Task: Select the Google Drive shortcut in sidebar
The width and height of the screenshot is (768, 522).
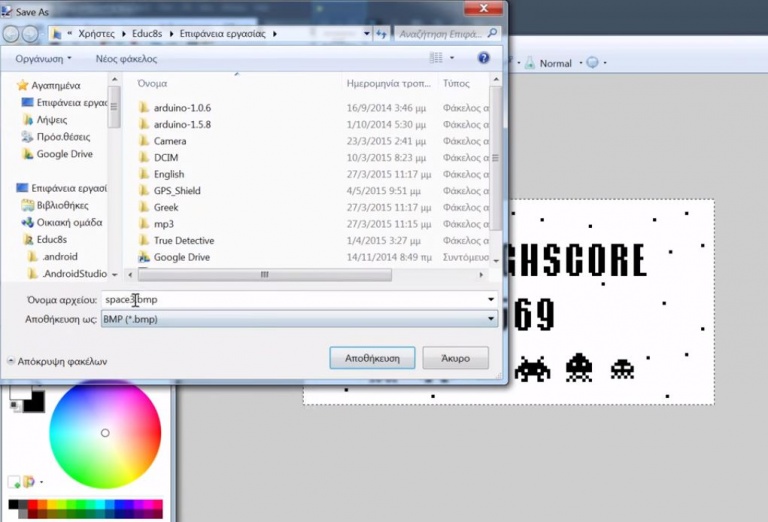Action: coord(65,154)
